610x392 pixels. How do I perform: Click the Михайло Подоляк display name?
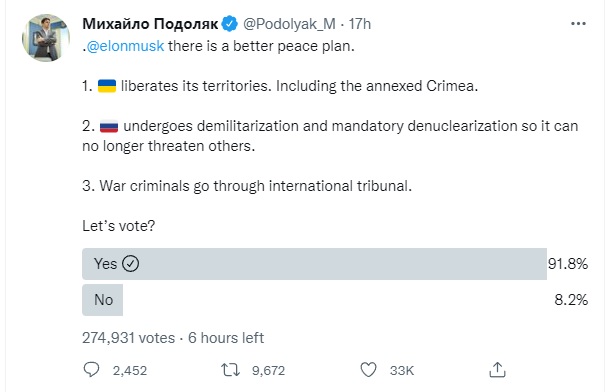pos(150,24)
